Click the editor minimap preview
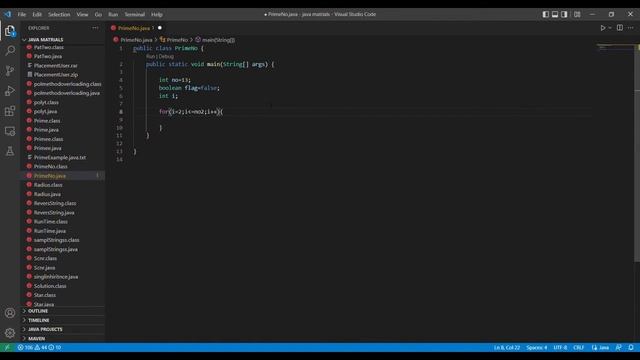The width and height of the screenshot is (640, 360). pos(614,48)
